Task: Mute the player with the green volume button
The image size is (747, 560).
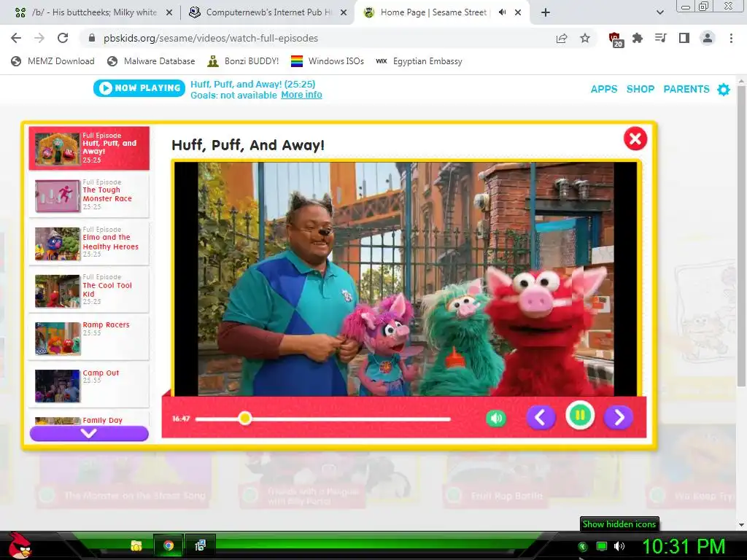Action: (496, 419)
